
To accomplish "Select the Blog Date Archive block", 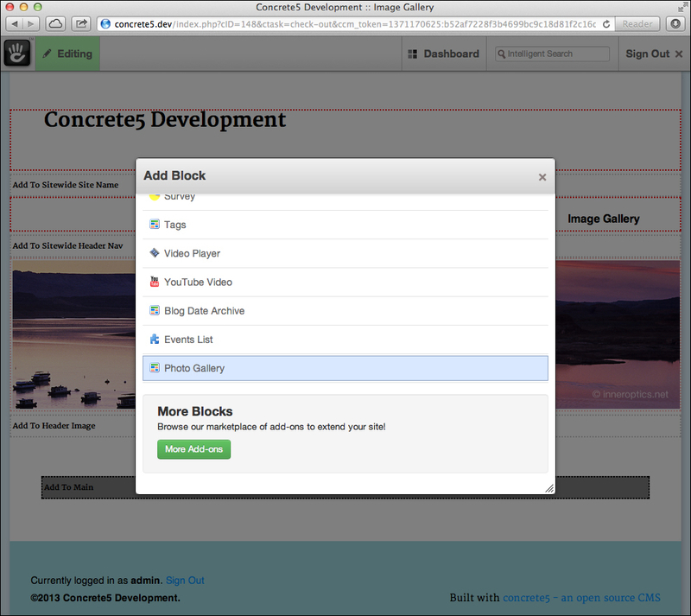I will click(x=345, y=311).
